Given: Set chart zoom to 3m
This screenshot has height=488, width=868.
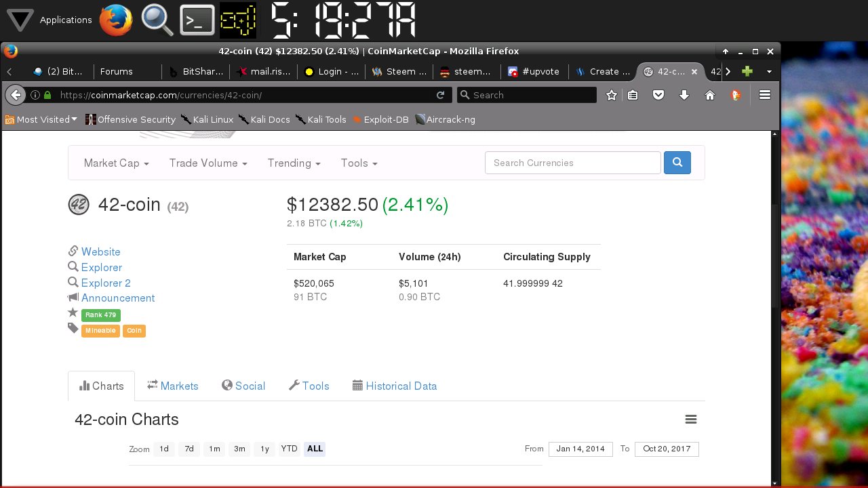Looking at the screenshot, I should pos(239,449).
